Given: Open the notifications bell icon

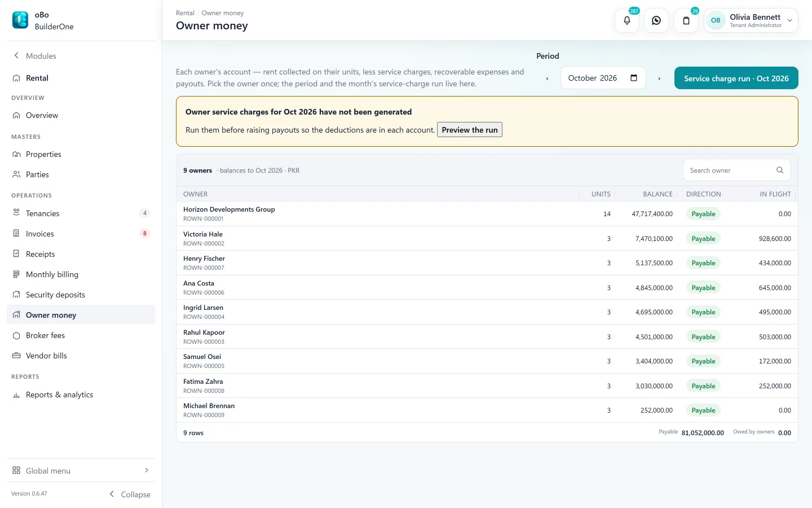Looking at the screenshot, I should [627, 20].
